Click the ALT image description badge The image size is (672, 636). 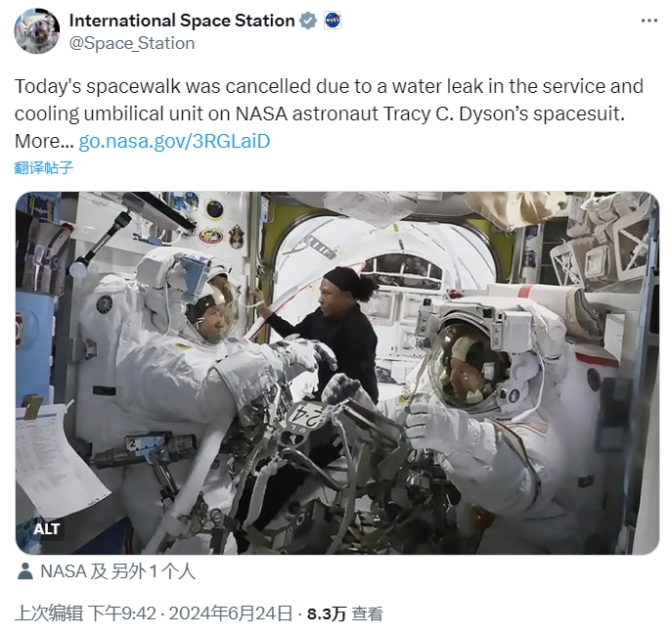47,529
